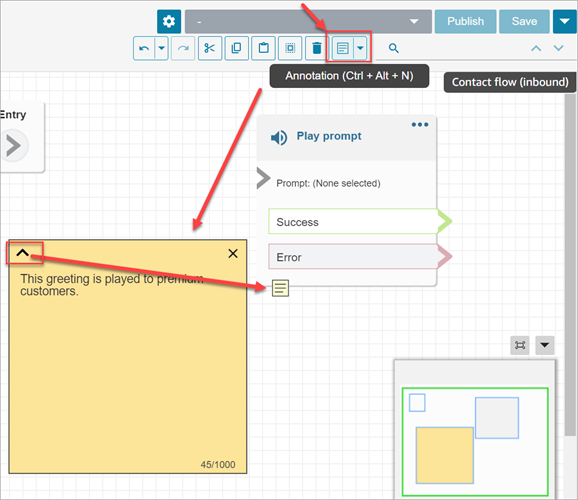The width and height of the screenshot is (578, 500).
Task: Open annotation dropdown arrow in toolbar
Action: click(x=360, y=48)
